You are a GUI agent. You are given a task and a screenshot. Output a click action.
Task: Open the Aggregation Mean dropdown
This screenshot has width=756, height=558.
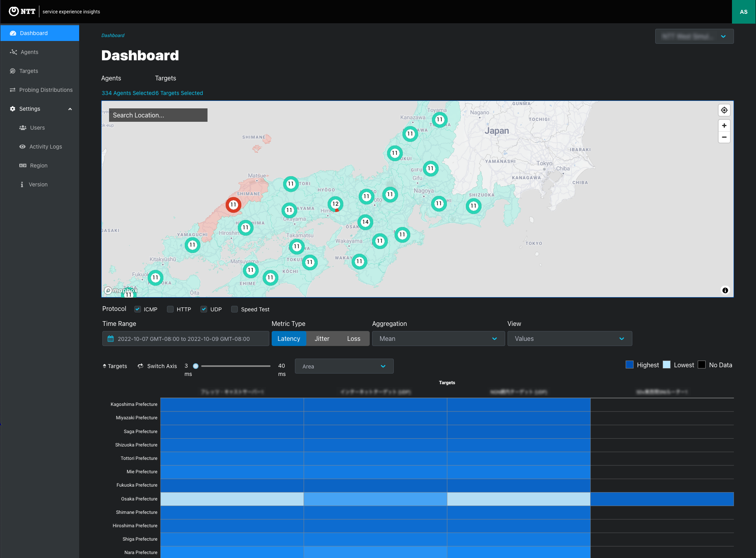click(x=438, y=339)
